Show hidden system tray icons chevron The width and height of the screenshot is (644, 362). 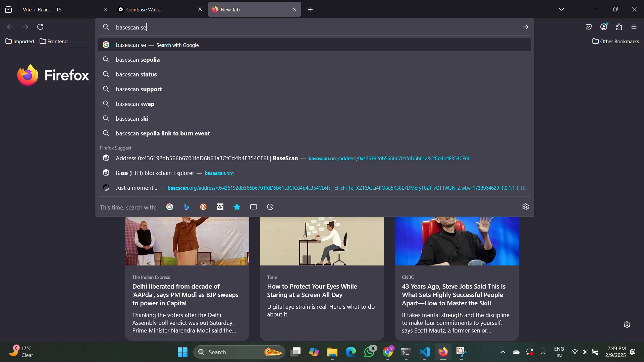pyautogui.click(x=502, y=352)
